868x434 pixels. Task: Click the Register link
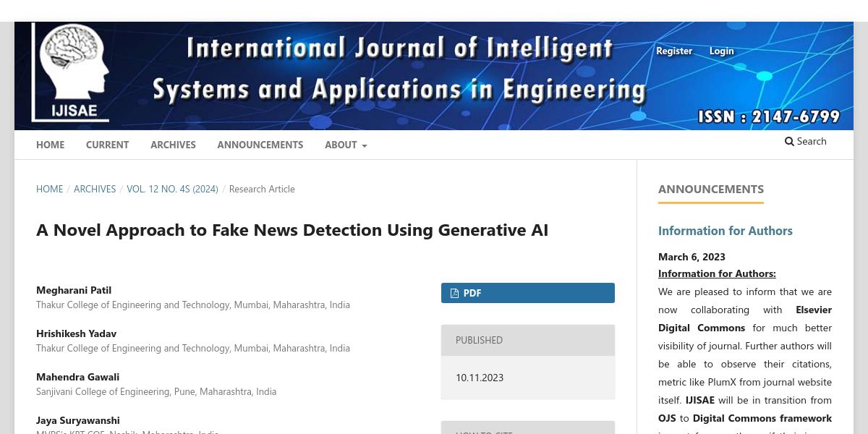pyautogui.click(x=674, y=51)
